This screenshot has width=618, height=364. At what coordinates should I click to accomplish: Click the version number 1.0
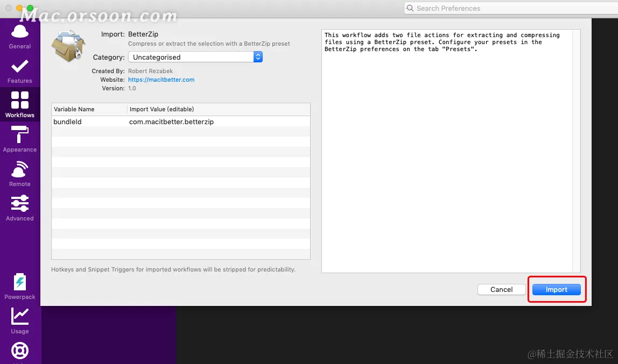[132, 89]
